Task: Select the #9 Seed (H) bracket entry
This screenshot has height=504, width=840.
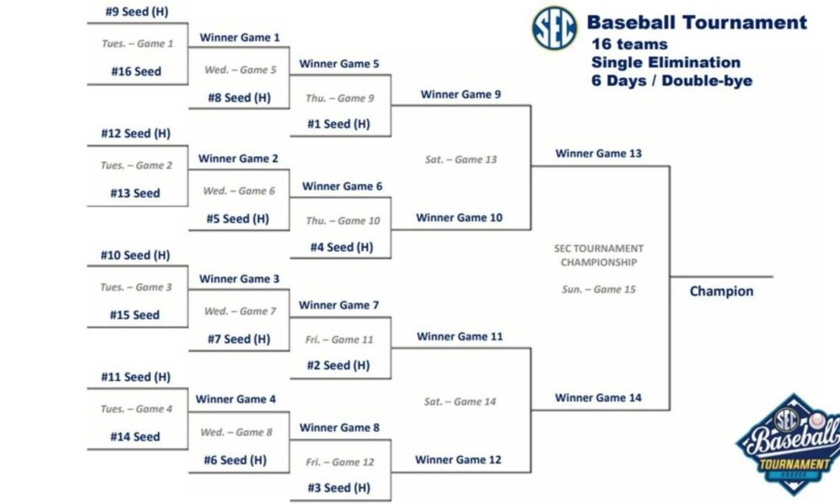Action: coord(137,12)
